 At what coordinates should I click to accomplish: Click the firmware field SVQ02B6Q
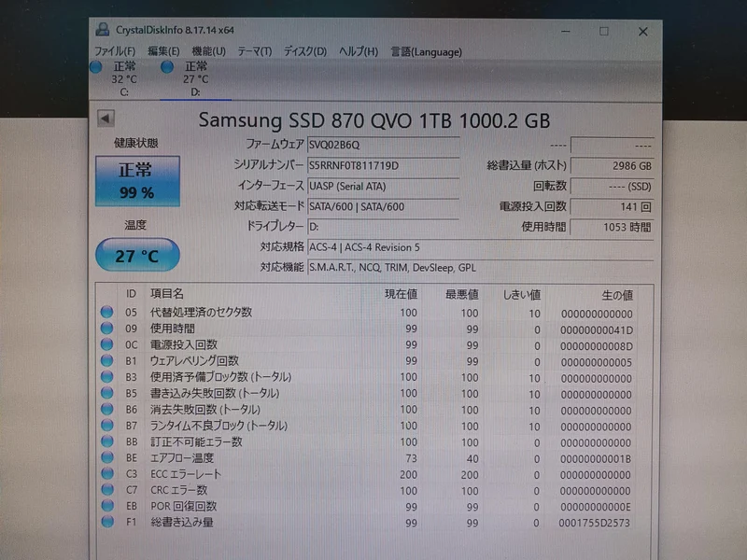click(x=383, y=145)
